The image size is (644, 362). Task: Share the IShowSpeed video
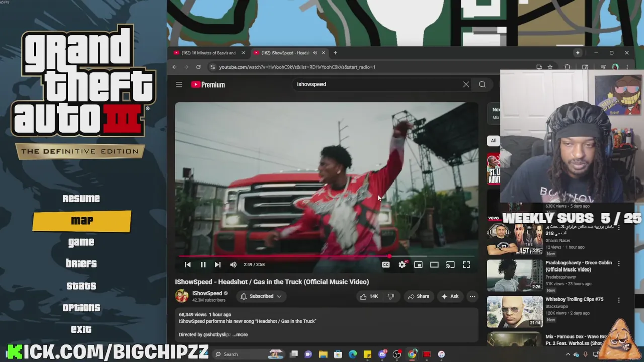[x=418, y=296]
